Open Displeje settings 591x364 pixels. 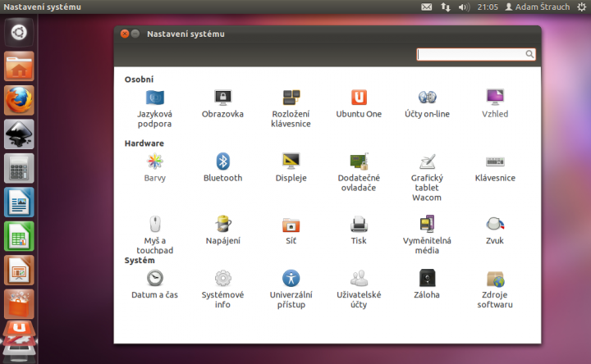pos(291,168)
